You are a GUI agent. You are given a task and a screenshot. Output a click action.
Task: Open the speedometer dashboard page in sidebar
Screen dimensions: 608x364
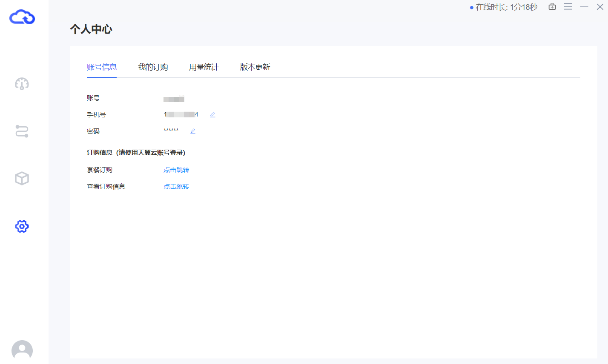(22, 84)
